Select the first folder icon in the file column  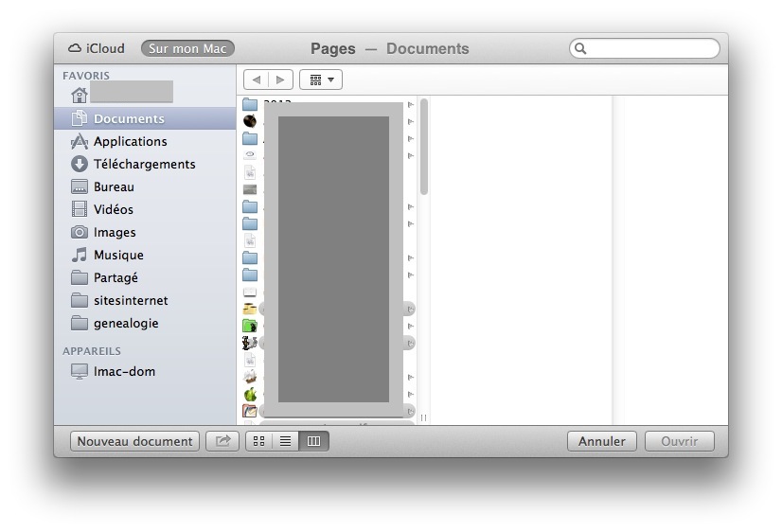(x=250, y=104)
